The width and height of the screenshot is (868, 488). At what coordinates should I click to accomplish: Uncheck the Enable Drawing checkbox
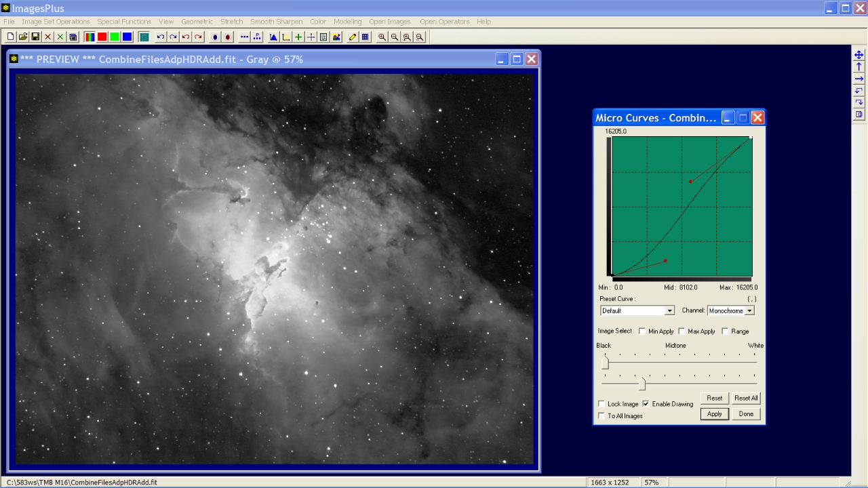tap(646, 404)
